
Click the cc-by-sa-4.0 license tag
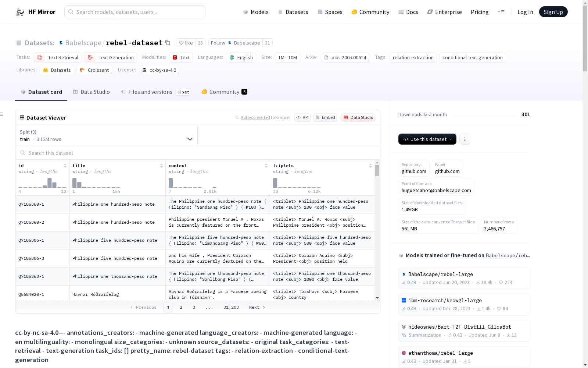pos(159,70)
